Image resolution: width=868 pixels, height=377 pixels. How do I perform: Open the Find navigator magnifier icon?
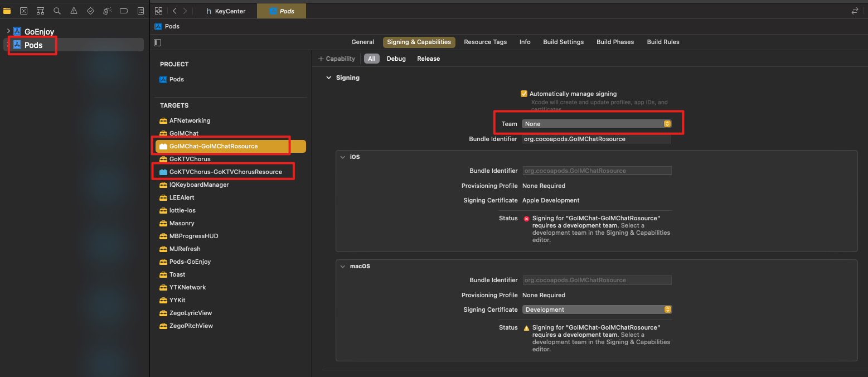point(57,11)
